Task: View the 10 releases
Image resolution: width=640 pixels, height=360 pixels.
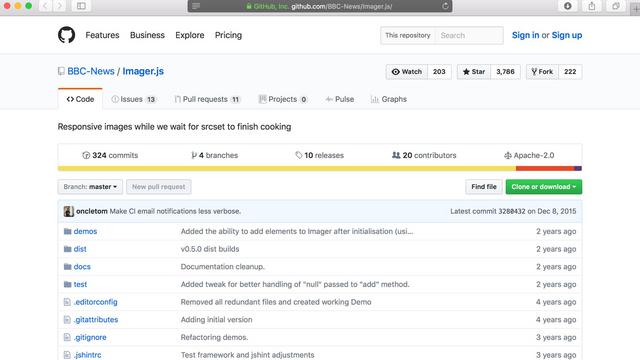Action: [320, 156]
